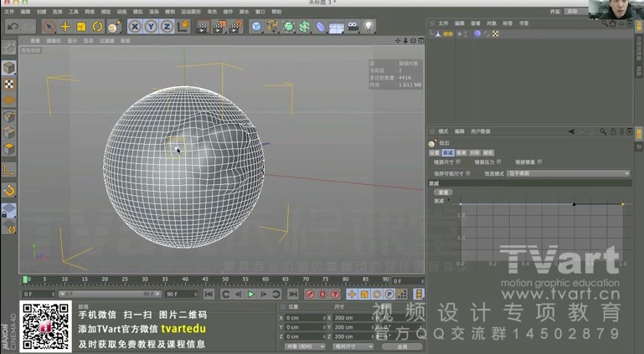Image resolution: width=644 pixels, height=354 pixels.
Task: Click the green subdivision generator icon
Action: click(x=289, y=27)
